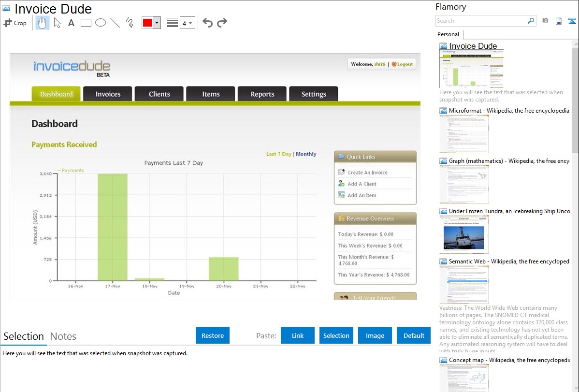Click the Restore button
This screenshot has height=392, width=579.
tap(213, 335)
